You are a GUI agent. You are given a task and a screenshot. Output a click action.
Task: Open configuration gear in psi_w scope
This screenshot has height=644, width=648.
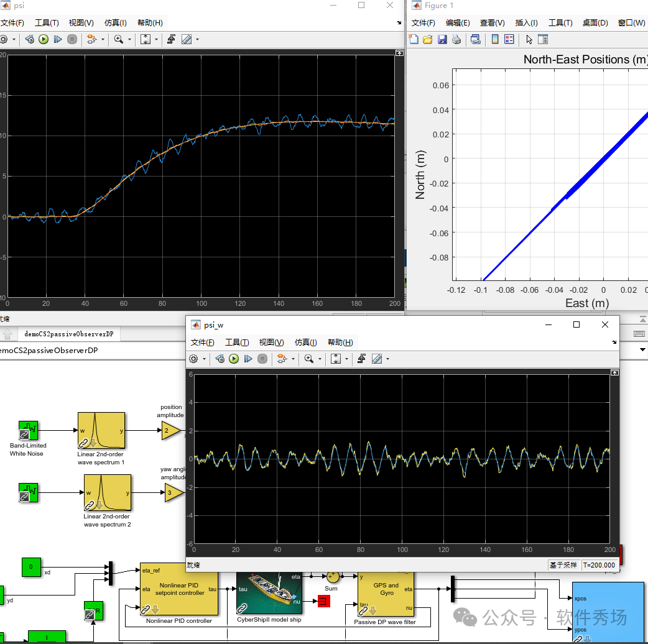click(x=193, y=359)
